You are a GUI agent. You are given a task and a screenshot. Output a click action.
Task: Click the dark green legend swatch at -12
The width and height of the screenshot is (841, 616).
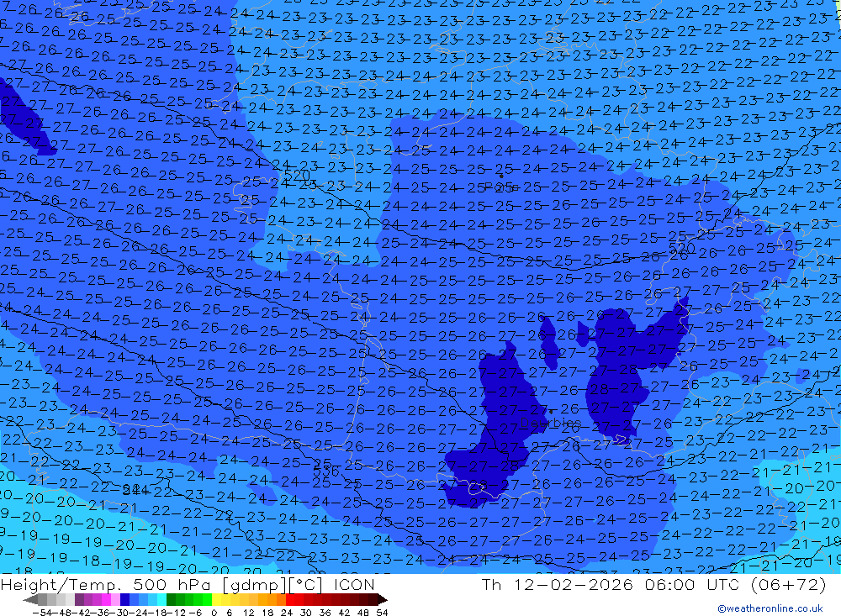point(171,600)
